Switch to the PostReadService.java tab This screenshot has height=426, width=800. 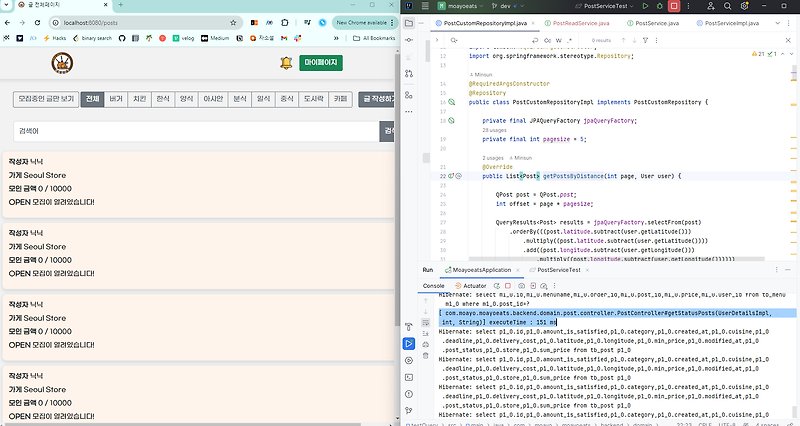[577, 23]
